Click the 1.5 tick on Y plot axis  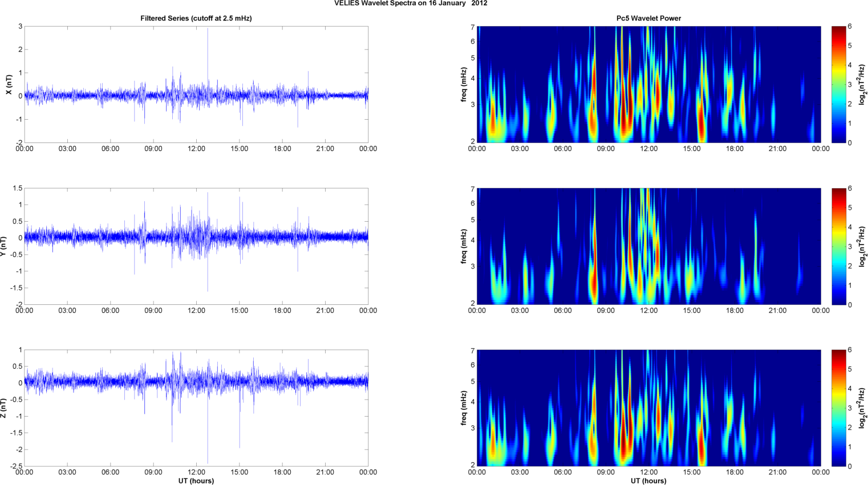pyautogui.click(x=17, y=188)
